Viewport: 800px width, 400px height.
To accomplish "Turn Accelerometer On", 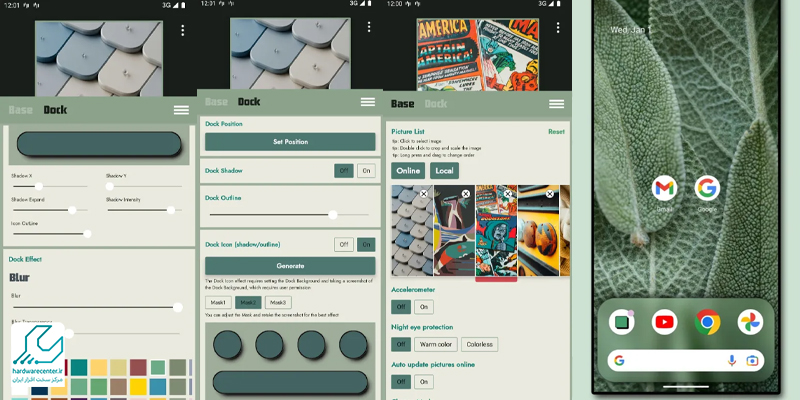I will coord(424,307).
